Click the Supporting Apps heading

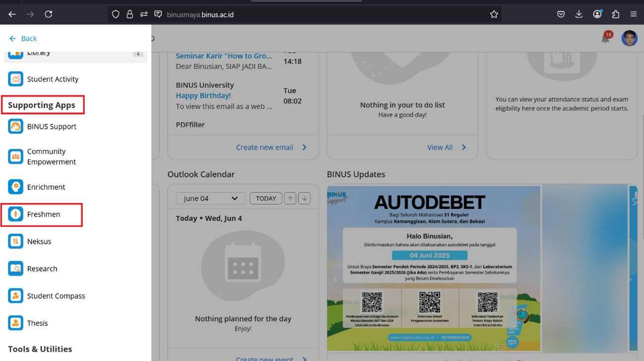42,105
